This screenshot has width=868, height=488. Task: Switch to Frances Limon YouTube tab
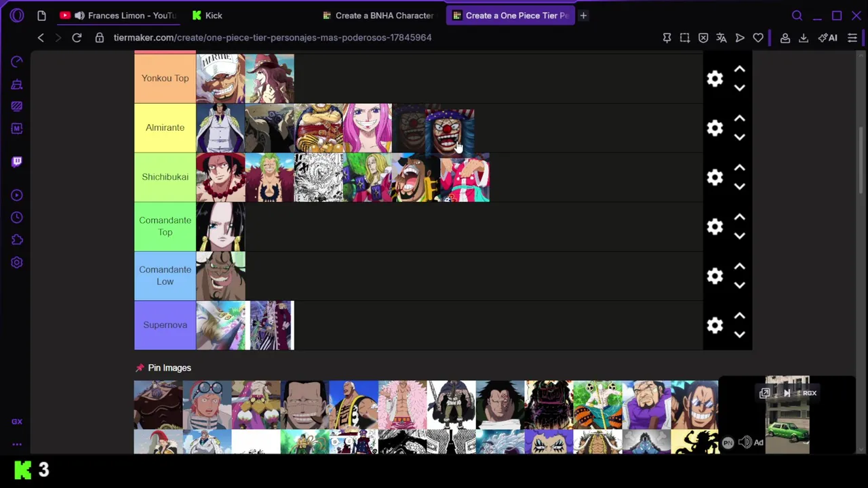(x=118, y=15)
